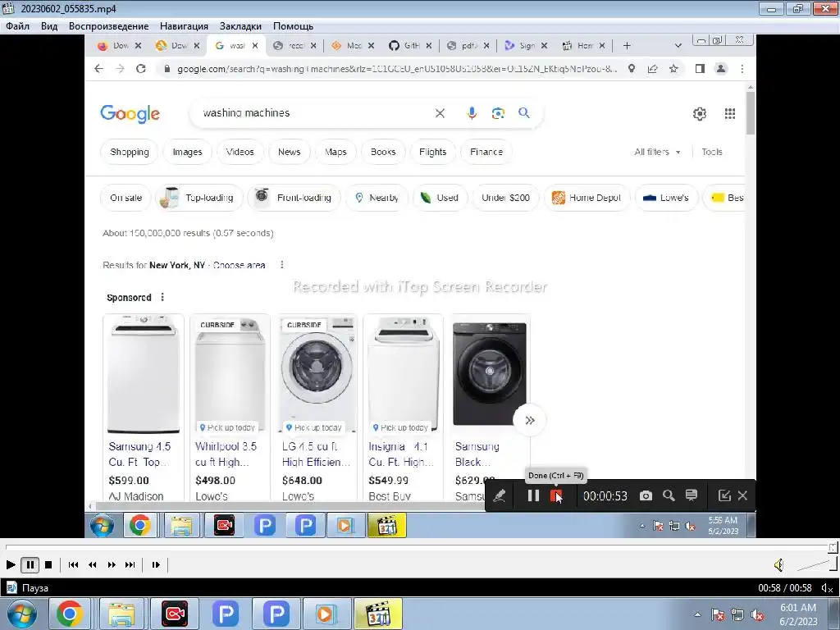
Task: Open the Google apps grid
Action: tap(729, 113)
